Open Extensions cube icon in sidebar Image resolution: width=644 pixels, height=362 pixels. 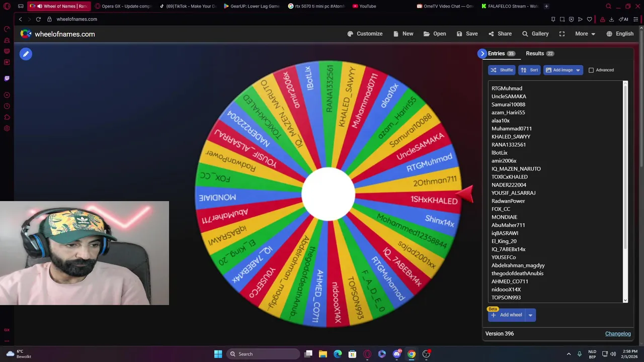7,117
